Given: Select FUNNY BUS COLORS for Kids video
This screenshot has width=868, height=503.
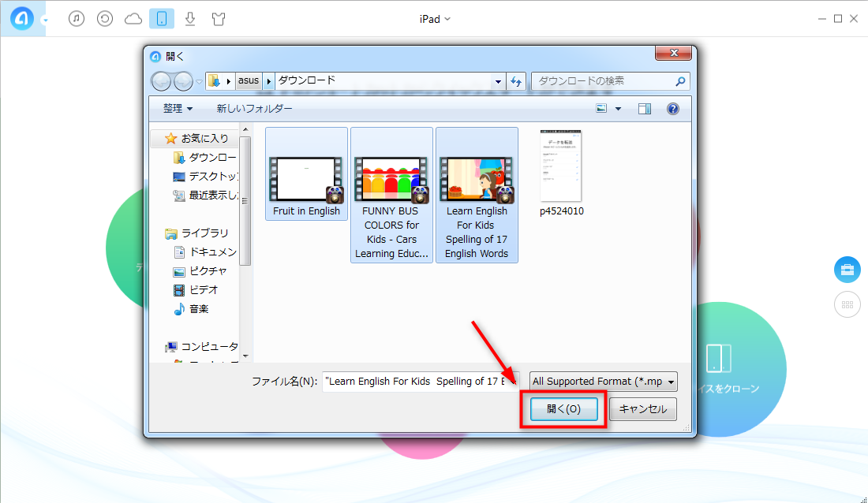Looking at the screenshot, I should click(392, 196).
